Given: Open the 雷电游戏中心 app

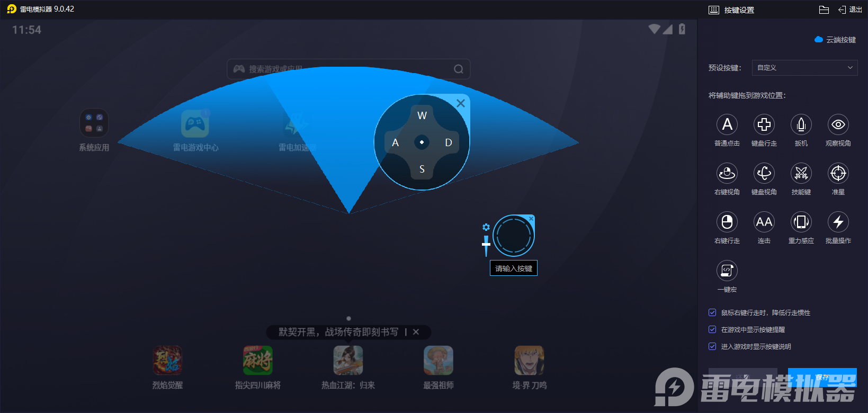Looking at the screenshot, I should tap(195, 123).
